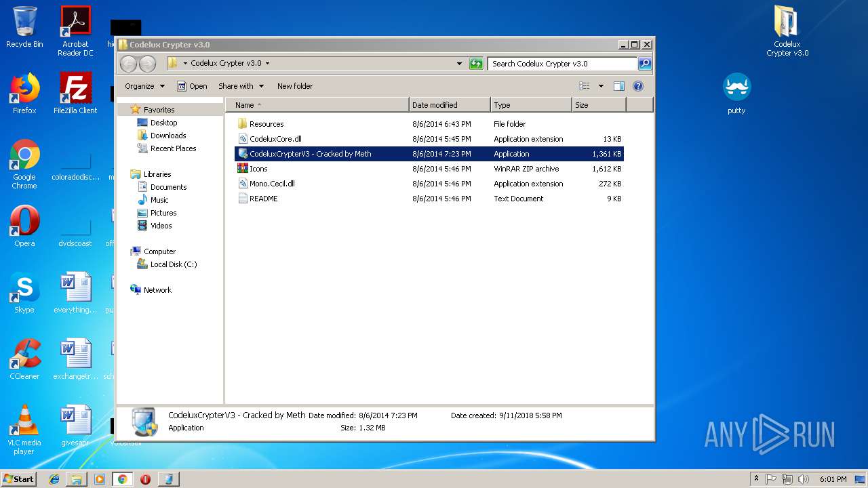Viewport: 868px width, 488px height.
Task: Select CodeluxCore.dll file
Action: pyautogui.click(x=429, y=139)
